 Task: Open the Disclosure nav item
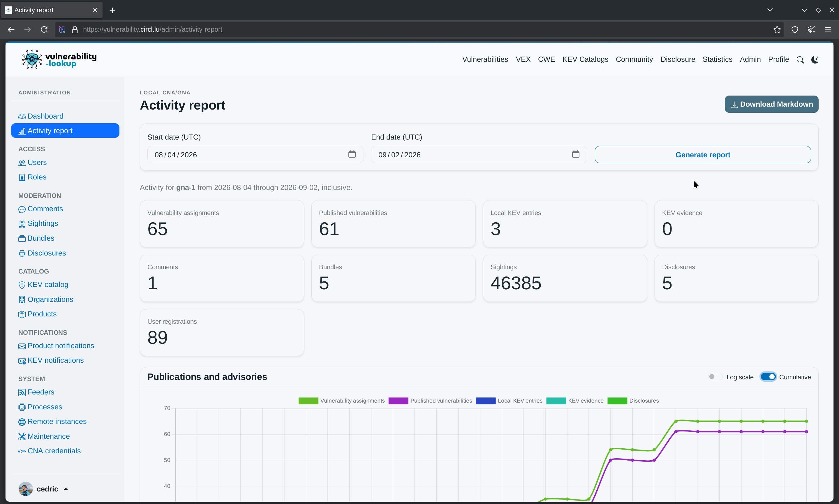pyautogui.click(x=678, y=59)
